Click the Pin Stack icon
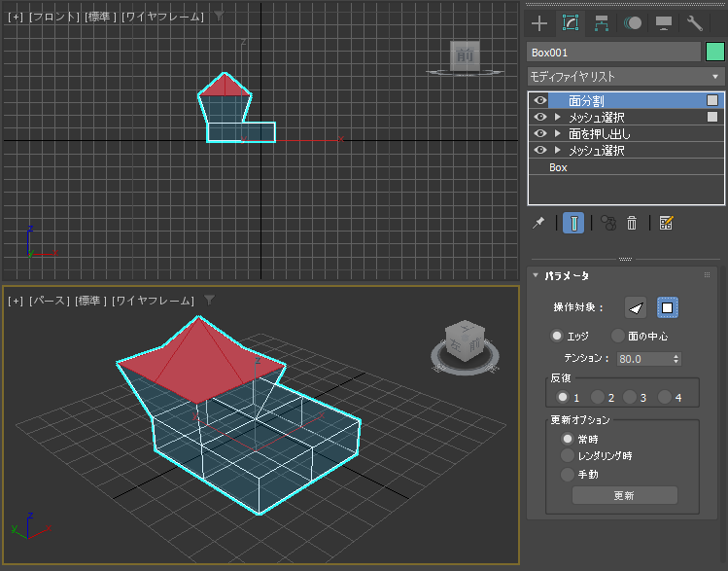The height and width of the screenshot is (571, 728). click(538, 224)
